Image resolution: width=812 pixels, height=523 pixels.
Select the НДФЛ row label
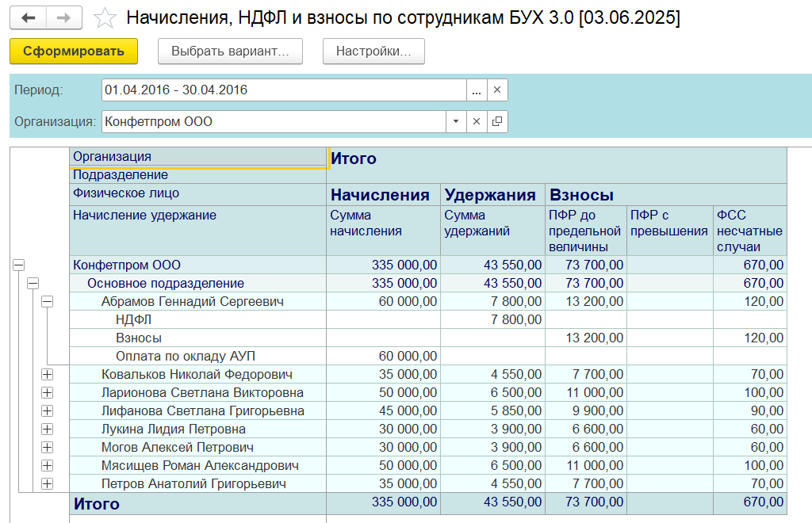(x=197, y=319)
